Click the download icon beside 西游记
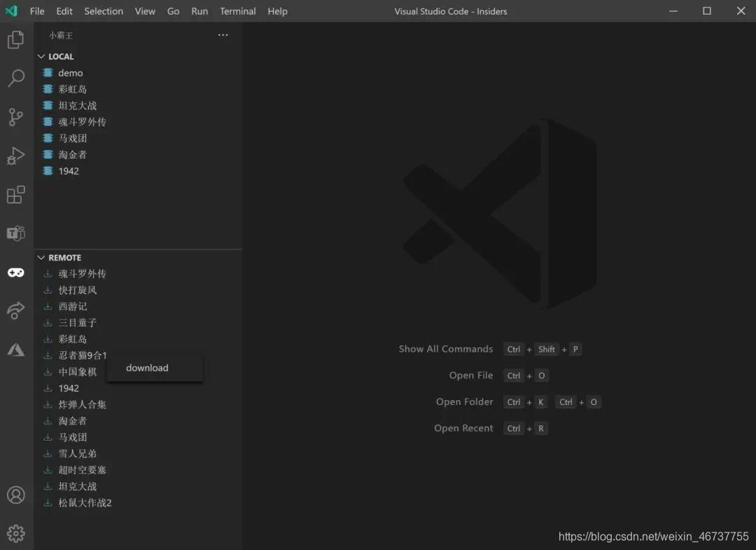The image size is (756, 550). point(48,306)
